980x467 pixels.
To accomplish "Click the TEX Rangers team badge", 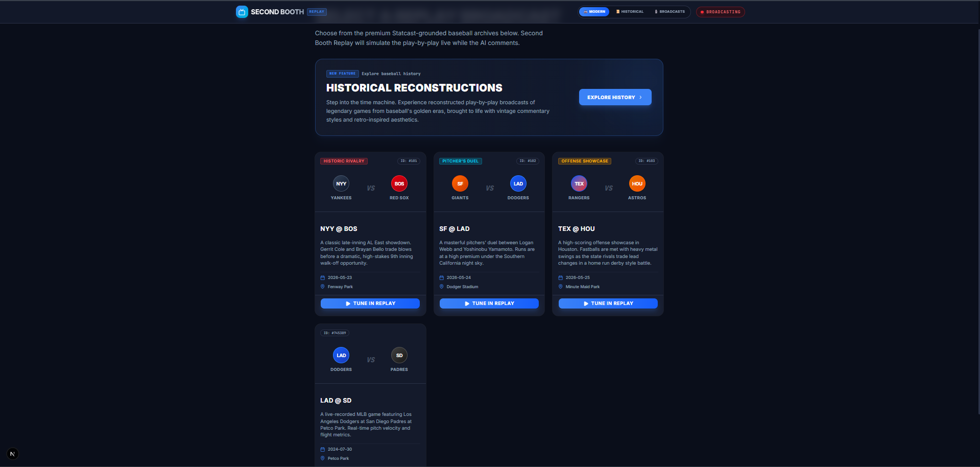I will [579, 183].
